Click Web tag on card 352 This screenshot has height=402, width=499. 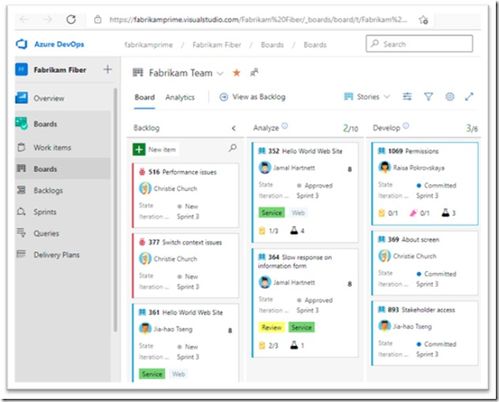tap(298, 213)
